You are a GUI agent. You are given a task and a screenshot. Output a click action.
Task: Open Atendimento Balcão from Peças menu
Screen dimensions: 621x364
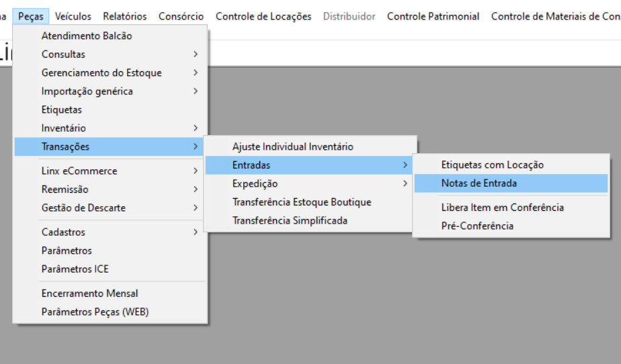(87, 36)
